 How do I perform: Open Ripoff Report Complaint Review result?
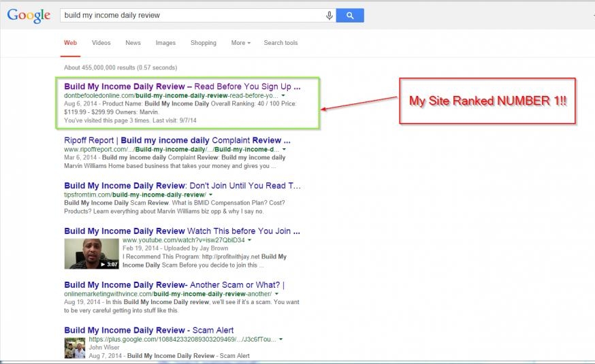click(x=177, y=140)
